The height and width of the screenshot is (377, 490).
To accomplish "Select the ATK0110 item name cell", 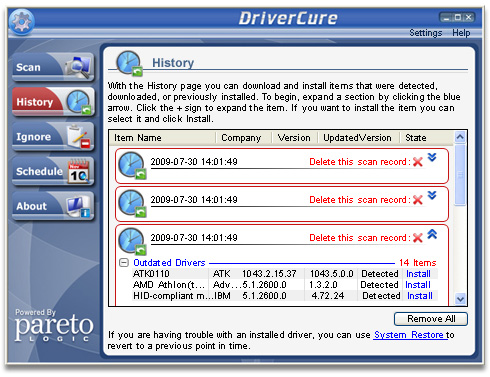I will click(x=151, y=274).
